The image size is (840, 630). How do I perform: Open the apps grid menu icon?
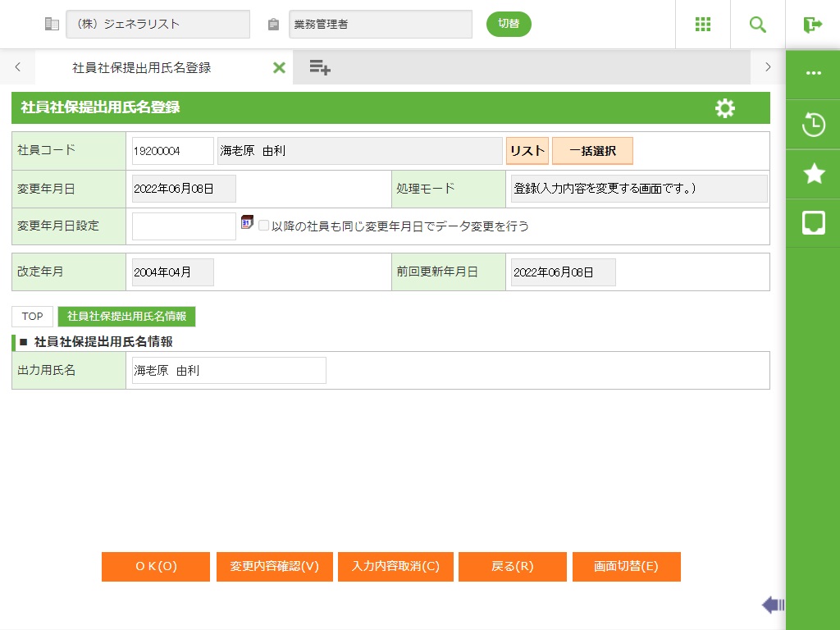point(702,25)
